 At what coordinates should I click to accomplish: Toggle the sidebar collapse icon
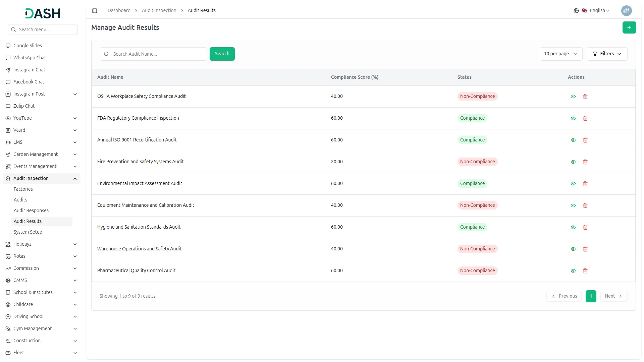click(95, 11)
